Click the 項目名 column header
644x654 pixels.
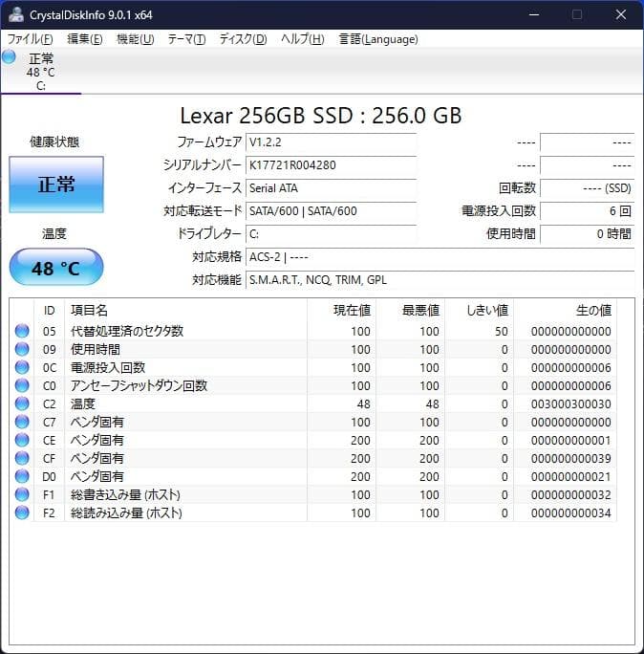[x=186, y=311]
